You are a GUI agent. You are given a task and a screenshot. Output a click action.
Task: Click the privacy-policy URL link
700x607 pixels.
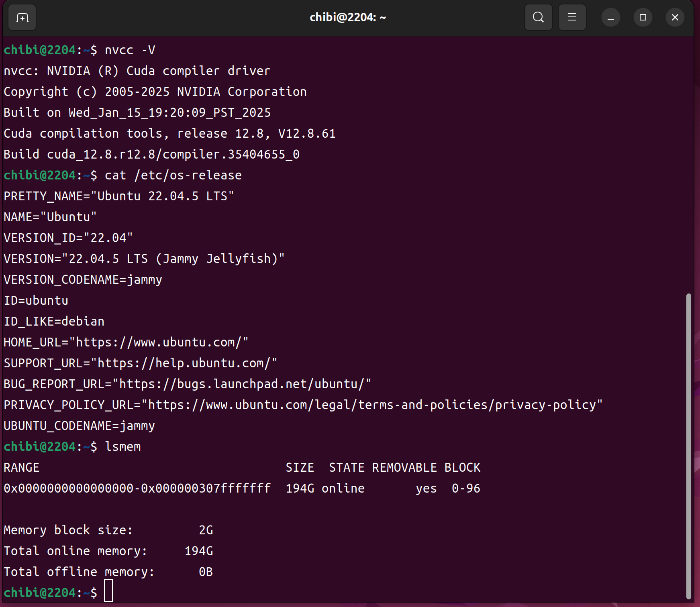click(x=371, y=405)
